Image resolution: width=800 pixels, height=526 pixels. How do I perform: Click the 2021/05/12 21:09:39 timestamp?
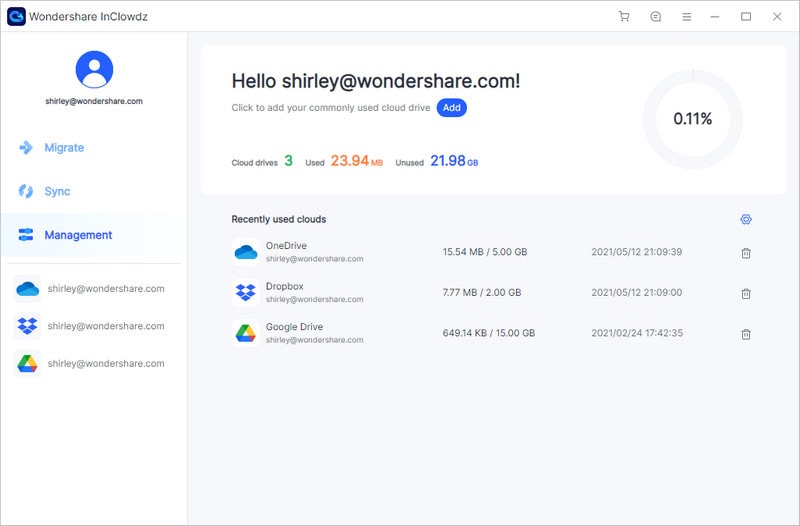tap(637, 252)
